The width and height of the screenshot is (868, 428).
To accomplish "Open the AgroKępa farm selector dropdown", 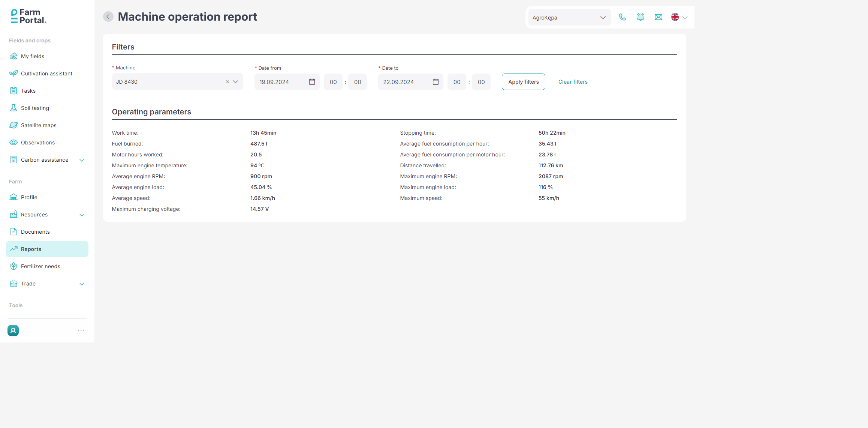I will pos(569,18).
